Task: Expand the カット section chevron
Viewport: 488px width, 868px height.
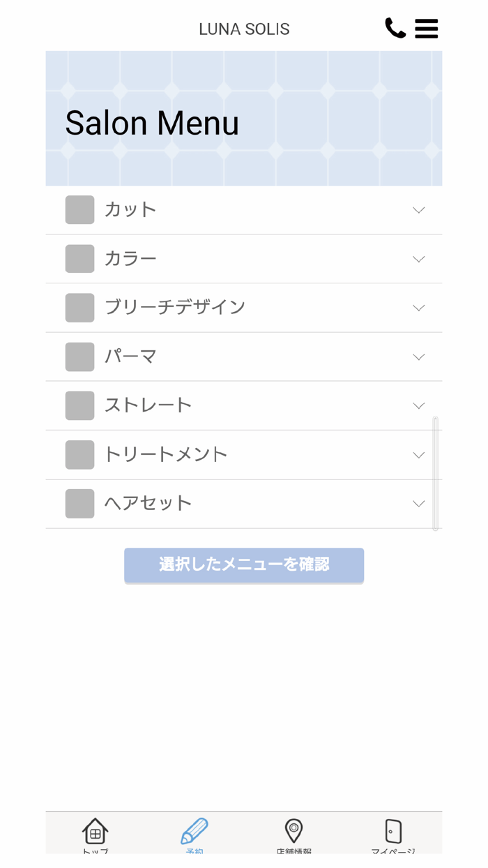Action: coord(418,210)
